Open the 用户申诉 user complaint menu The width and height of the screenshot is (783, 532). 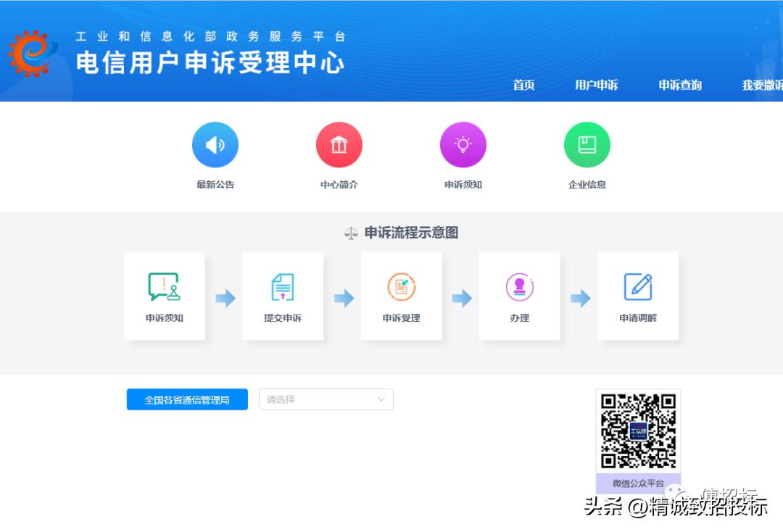tap(596, 85)
